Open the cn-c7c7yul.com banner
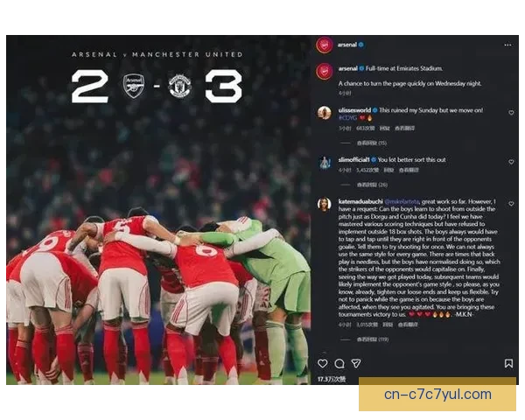 (437, 395)
